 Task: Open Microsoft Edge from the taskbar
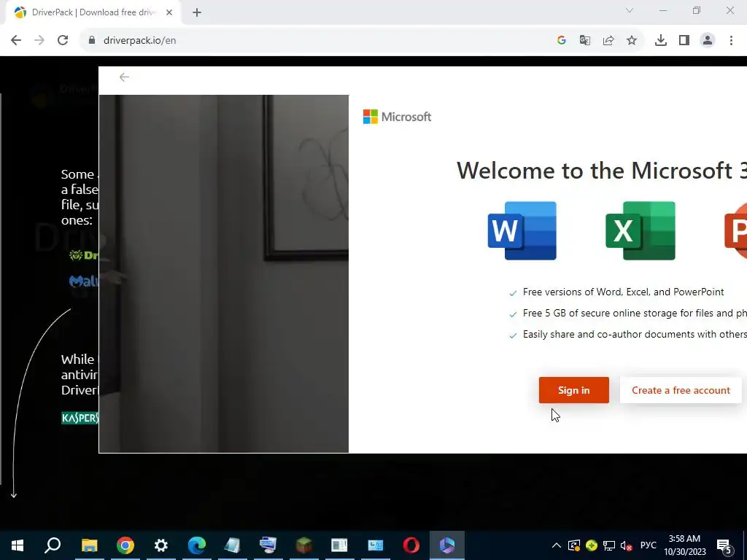point(197,545)
